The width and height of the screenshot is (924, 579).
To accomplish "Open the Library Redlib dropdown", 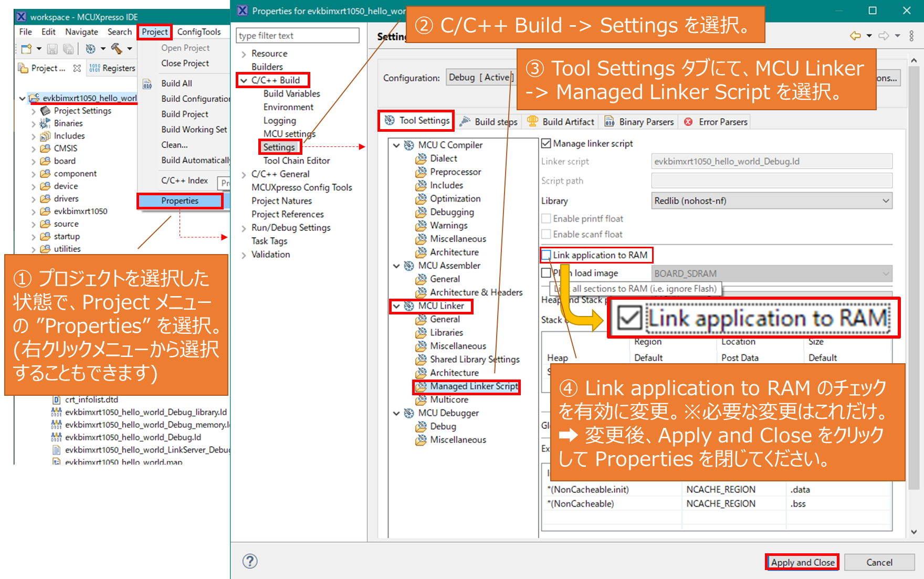I will (x=771, y=201).
